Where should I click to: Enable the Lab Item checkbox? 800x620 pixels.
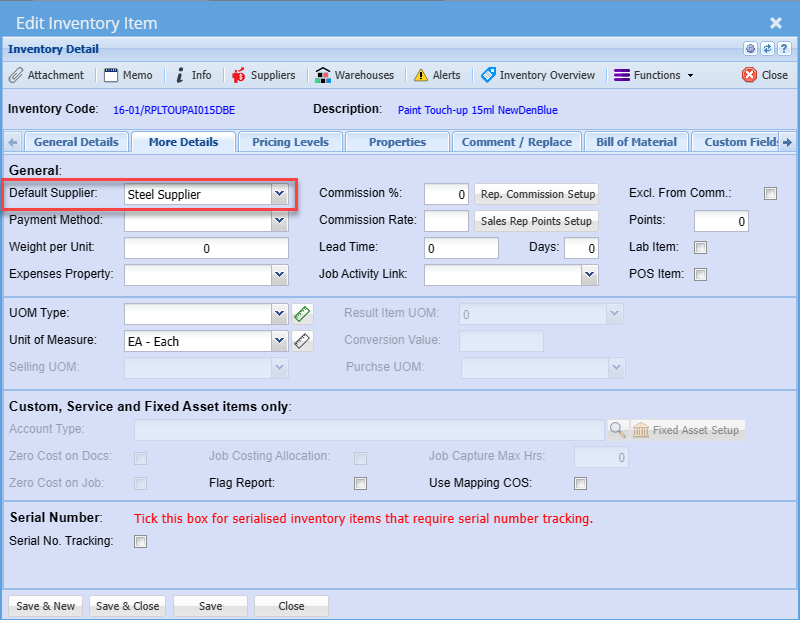701,248
